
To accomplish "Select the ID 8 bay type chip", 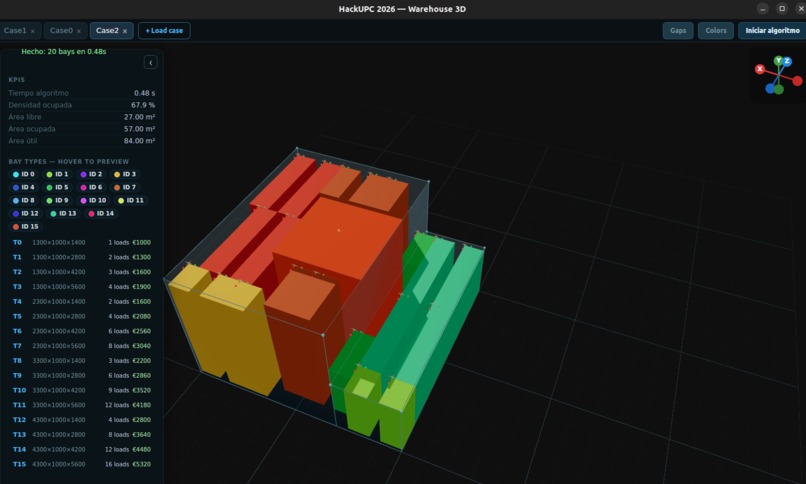I will click(24, 200).
